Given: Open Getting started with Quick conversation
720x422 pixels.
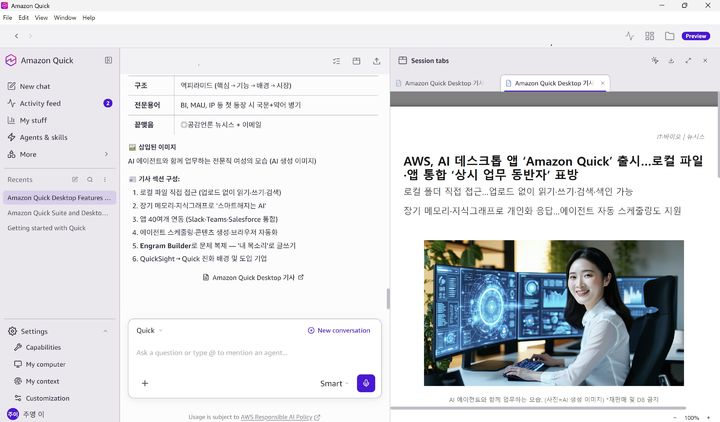Looking at the screenshot, I should point(46,228).
